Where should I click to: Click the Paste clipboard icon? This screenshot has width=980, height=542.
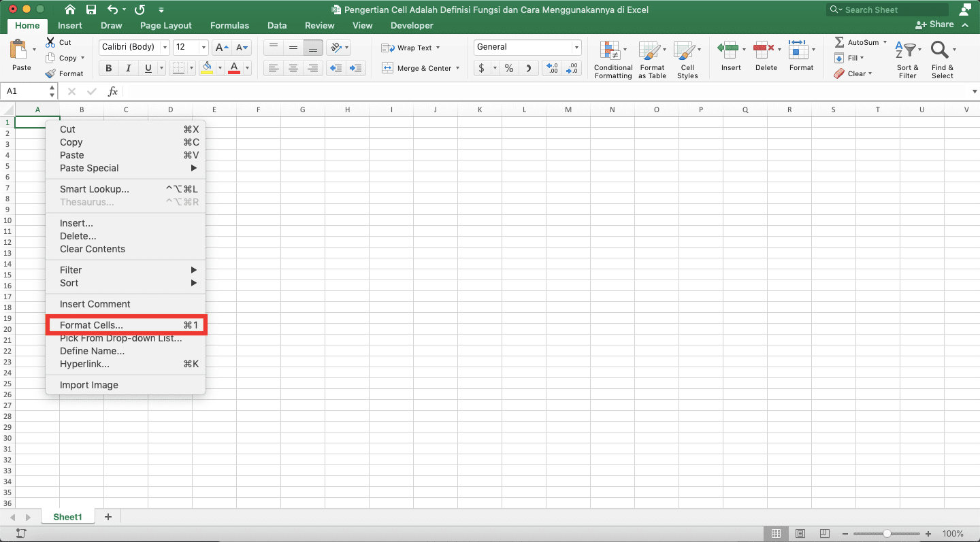(19, 50)
